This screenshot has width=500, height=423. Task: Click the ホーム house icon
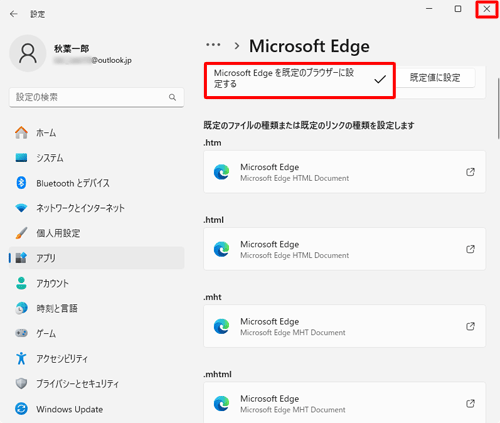(x=21, y=133)
